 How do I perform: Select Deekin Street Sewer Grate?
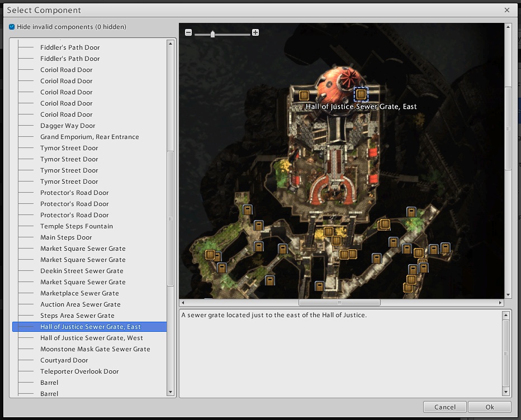pyautogui.click(x=82, y=271)
